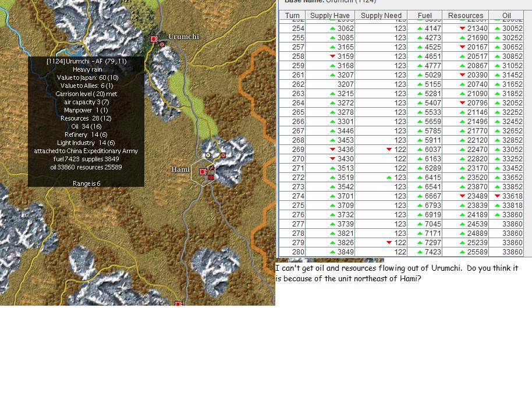Click turn number 263 row
Image resolution: width=532 pixels, height=393 pixels.
click(292, 94)
